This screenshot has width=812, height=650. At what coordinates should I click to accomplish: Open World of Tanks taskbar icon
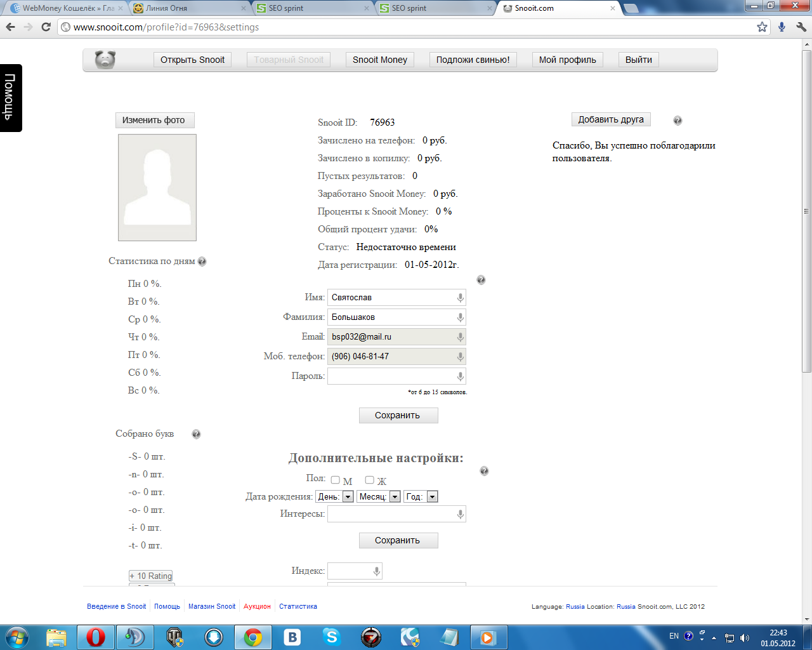tap(174, 637)
